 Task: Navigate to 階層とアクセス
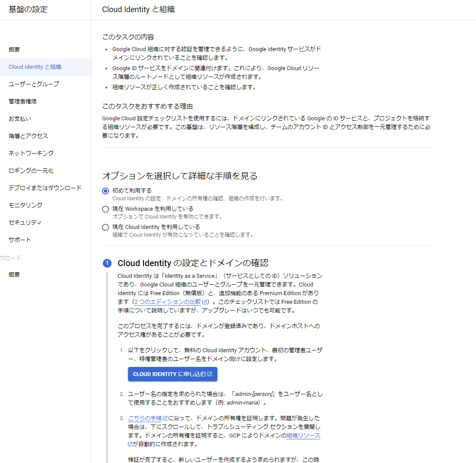tap(28, 136)
